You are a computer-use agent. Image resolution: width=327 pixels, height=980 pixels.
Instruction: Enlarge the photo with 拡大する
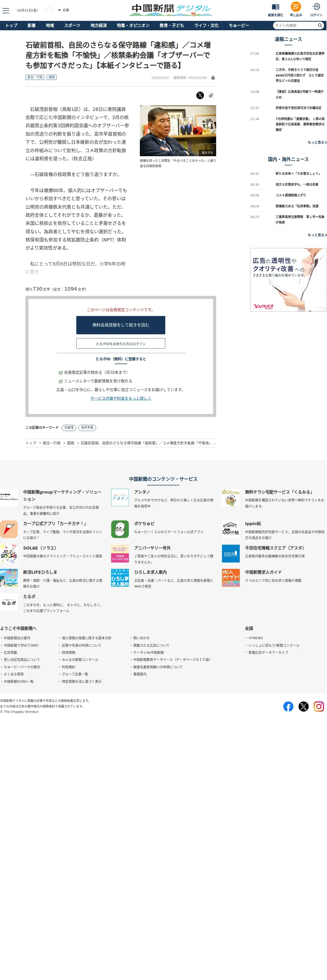pos(207,153)
